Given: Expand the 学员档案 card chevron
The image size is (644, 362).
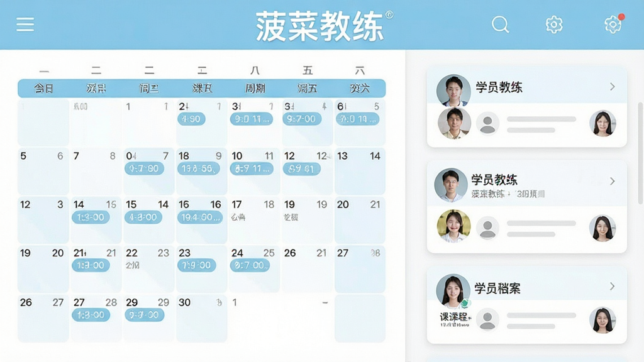Looking at the screenshot, I should (x=613, y=286).
